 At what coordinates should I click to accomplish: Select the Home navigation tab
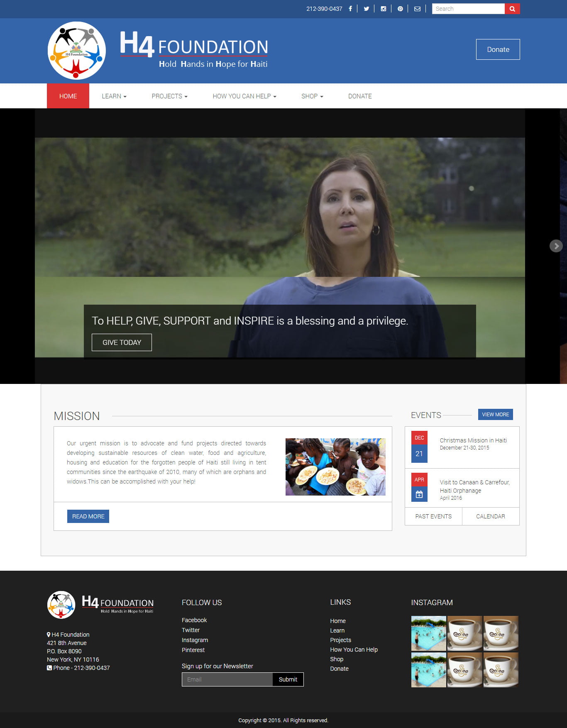point(68,96)
